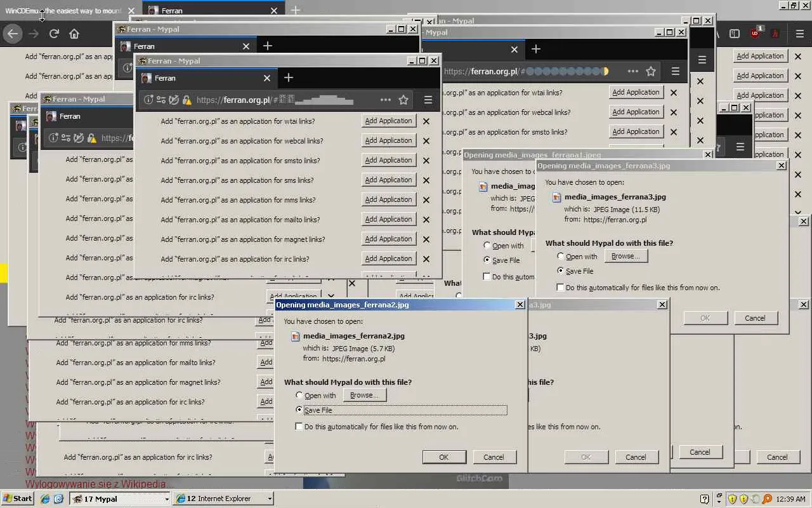Click Browse in the ferrana2.jpg dialog
Image resolution: width=812 pixels, height=508 pixels.
(x=364, y=395)
